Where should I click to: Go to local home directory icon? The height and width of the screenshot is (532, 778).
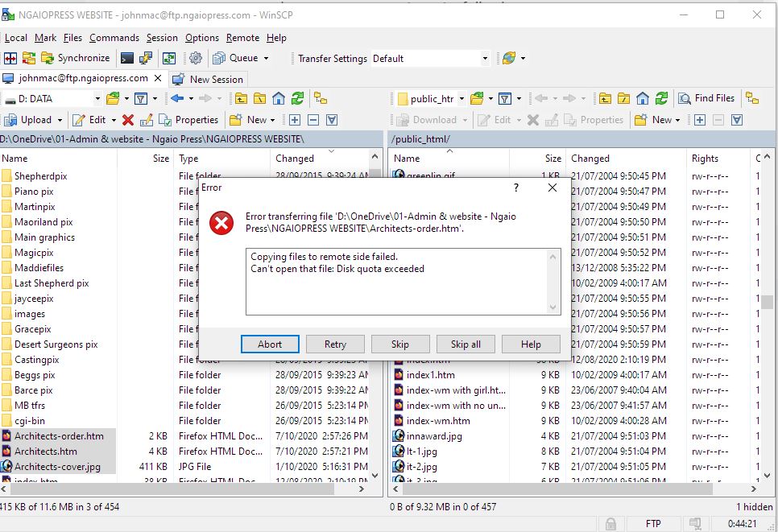(x=279, y=98)
